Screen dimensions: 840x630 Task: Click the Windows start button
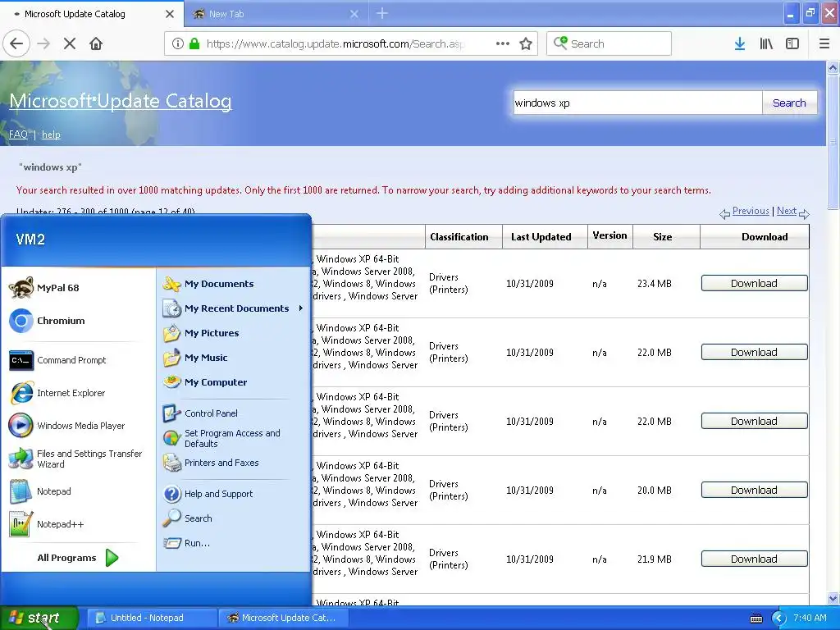38,618
